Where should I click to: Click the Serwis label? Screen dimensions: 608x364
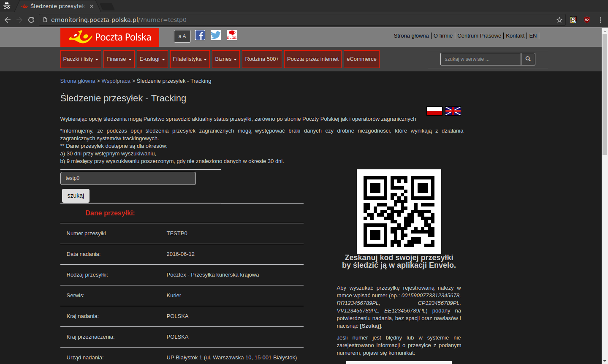[76, 296]
